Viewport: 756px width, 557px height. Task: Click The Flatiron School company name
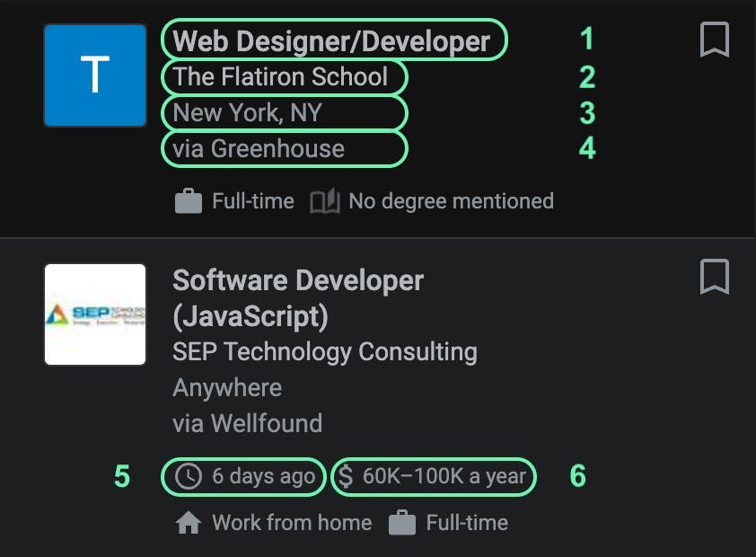coord(280,76)
